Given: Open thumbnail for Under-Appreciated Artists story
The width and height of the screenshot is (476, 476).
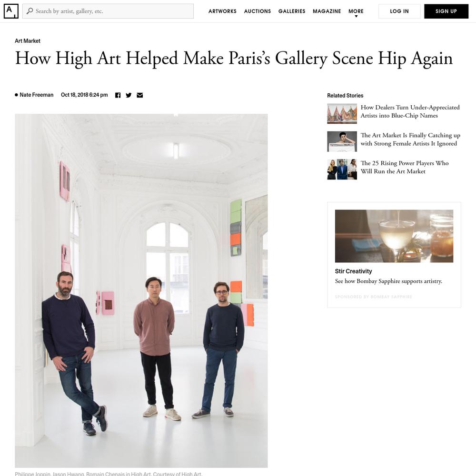Looking at the screenshot, I should coord(342,114).
